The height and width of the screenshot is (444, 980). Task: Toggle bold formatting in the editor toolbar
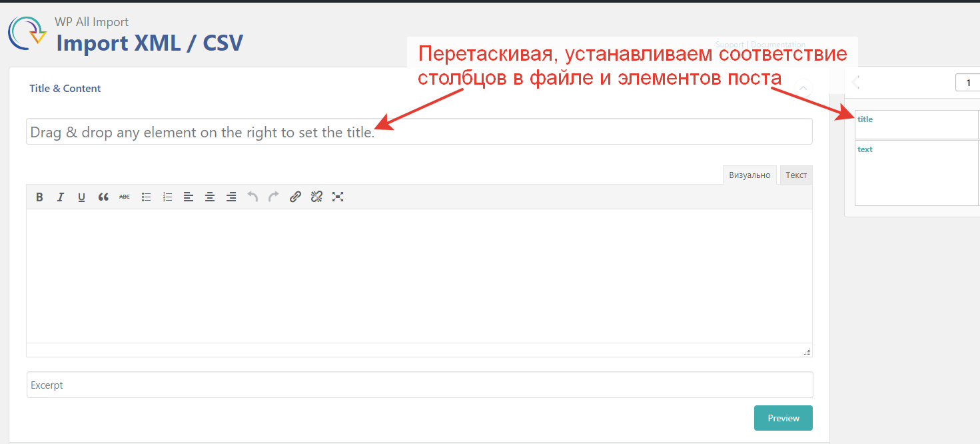pos(39,197)
